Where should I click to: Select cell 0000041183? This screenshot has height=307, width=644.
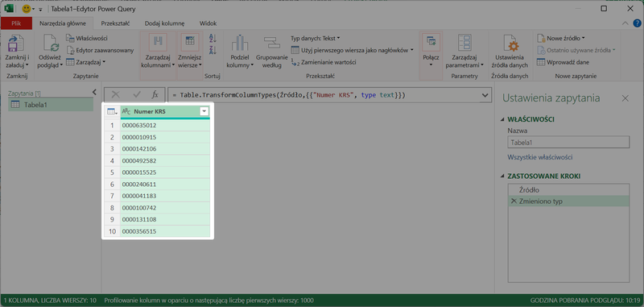click(165, 196)
